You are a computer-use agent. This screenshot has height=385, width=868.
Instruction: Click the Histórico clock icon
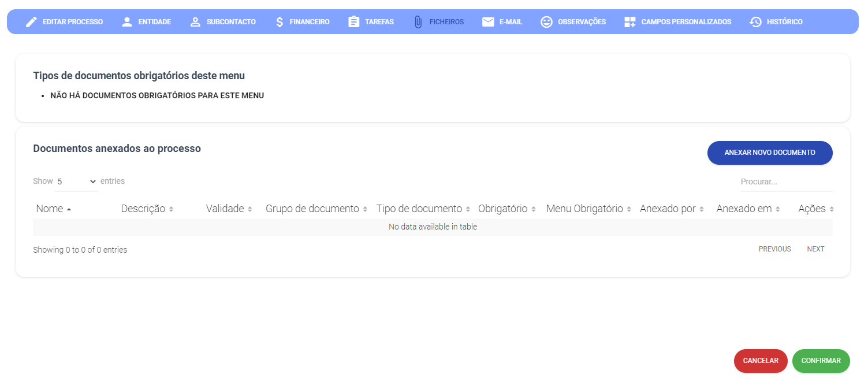coord(755,22)
